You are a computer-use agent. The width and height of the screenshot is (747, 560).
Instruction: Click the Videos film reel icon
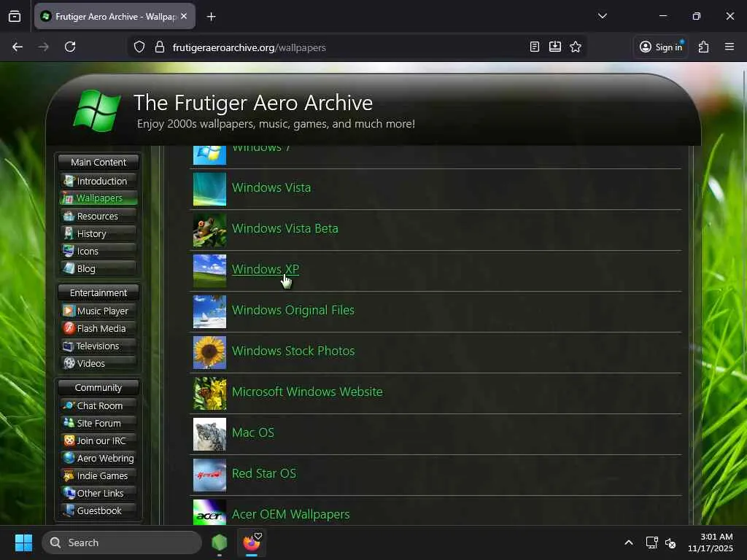[x=69, y=363]
